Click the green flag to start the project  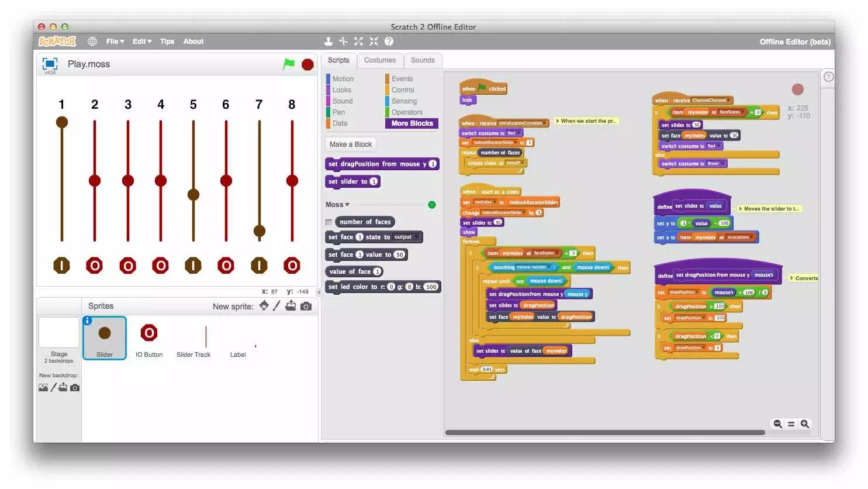coord(289,64)
